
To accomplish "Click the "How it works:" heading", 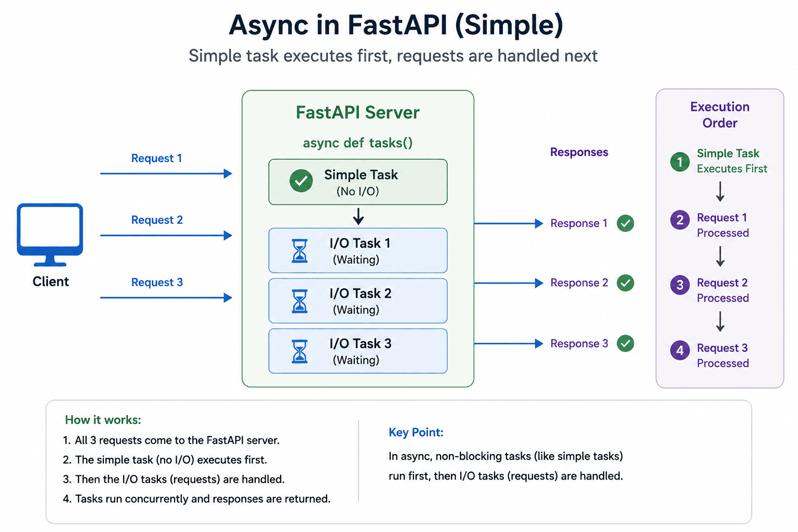I will point(103,420).
